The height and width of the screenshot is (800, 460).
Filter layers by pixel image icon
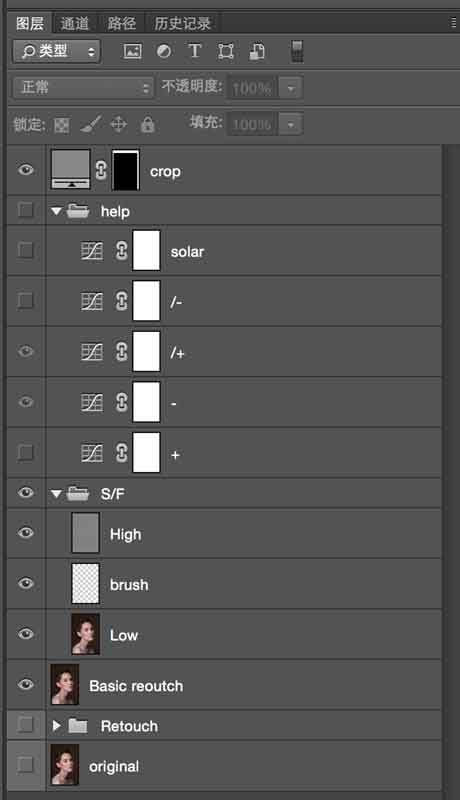(133, 51)
